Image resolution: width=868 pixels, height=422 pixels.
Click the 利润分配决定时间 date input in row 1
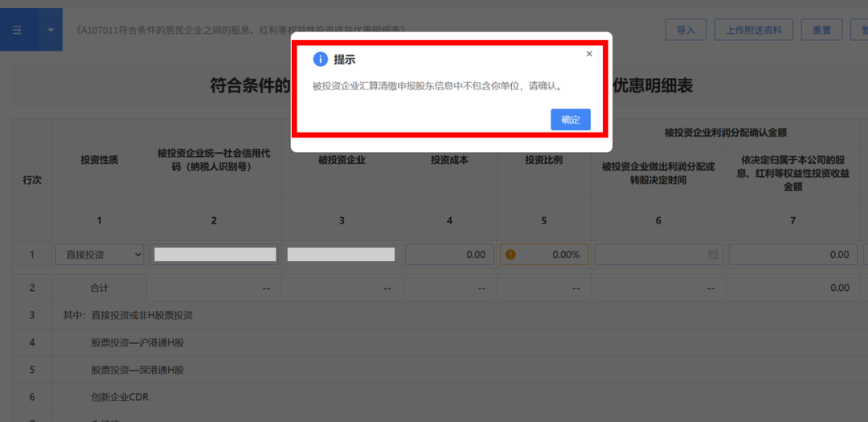658,255
